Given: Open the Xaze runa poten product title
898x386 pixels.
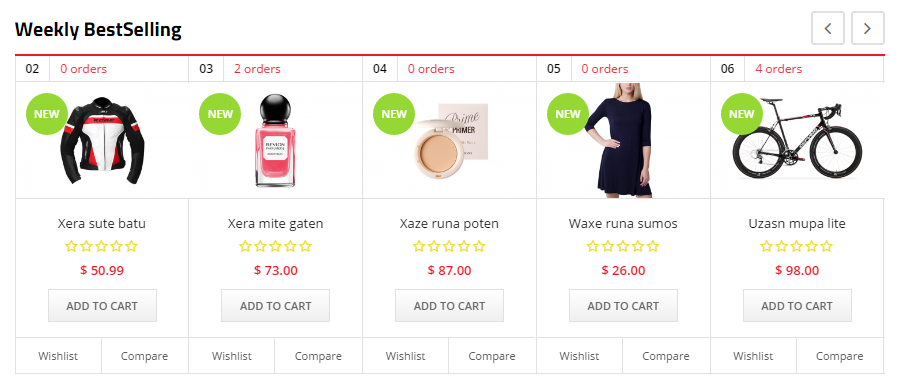Looking at the screenshot, I should click(449, 223).
